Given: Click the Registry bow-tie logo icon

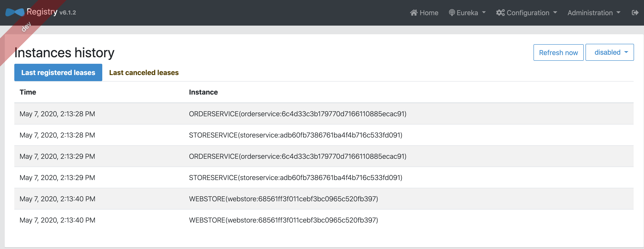Looking at the screenshot, I should point(15,12).
